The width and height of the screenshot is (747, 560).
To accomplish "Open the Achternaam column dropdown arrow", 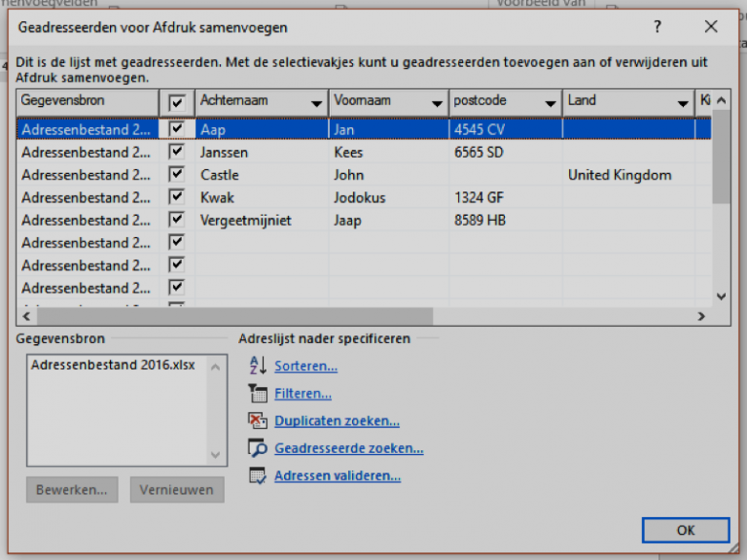I will [316, 103].
